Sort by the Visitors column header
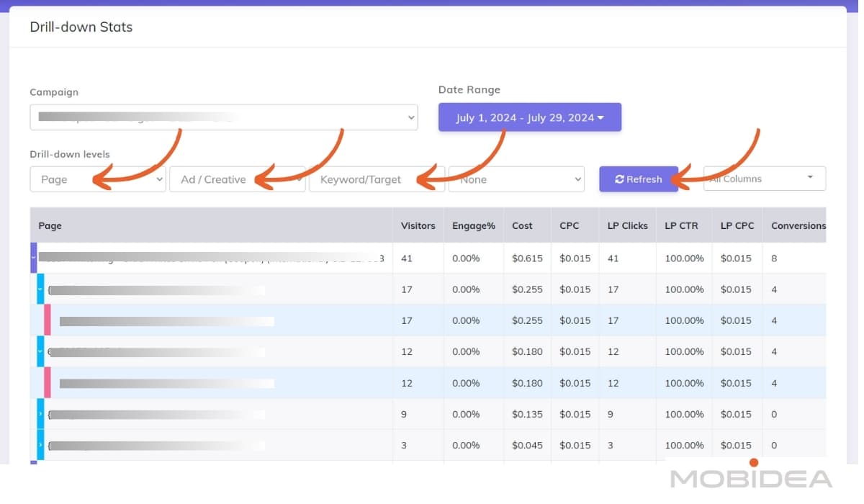This screenshot has height=504, width=864. pos(418,225)
